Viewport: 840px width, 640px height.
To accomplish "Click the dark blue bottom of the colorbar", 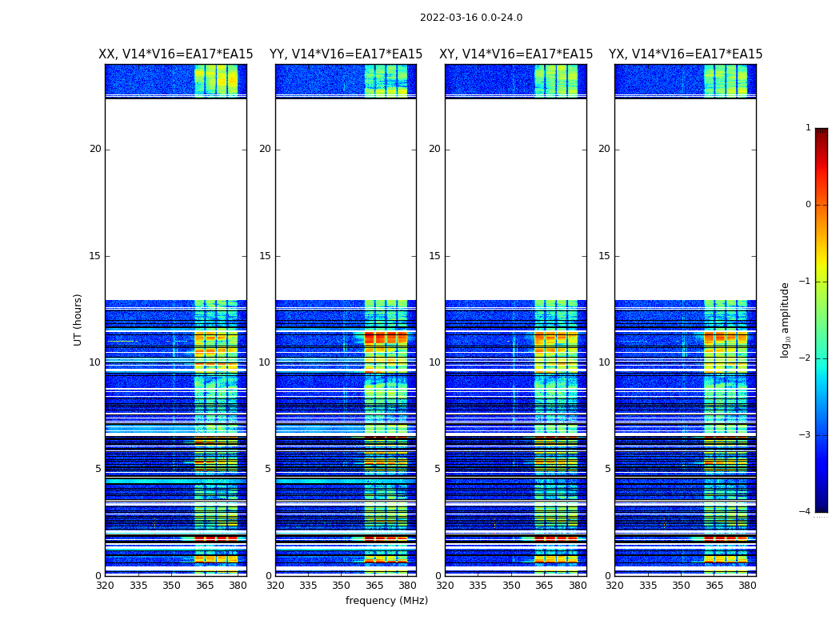I will click(x=821, y=504).
